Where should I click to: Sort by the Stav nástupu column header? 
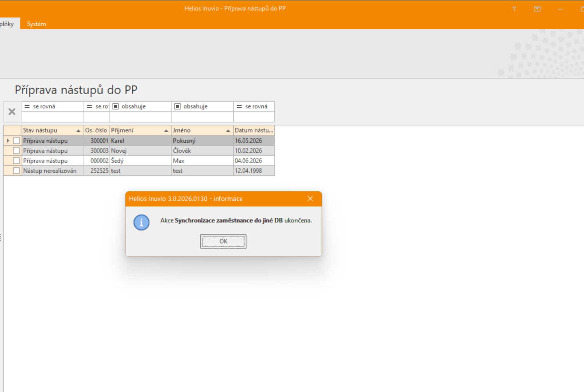(53, 130)
